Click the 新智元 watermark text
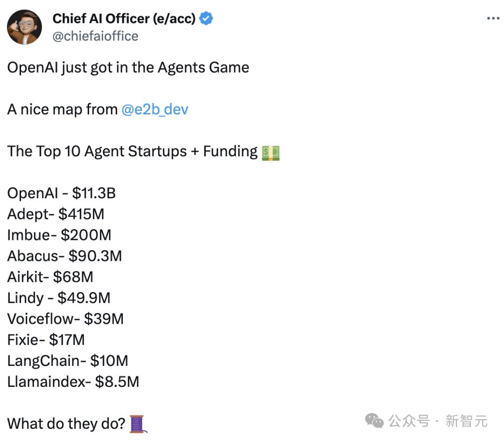The image size is (504, 441). 466,421
